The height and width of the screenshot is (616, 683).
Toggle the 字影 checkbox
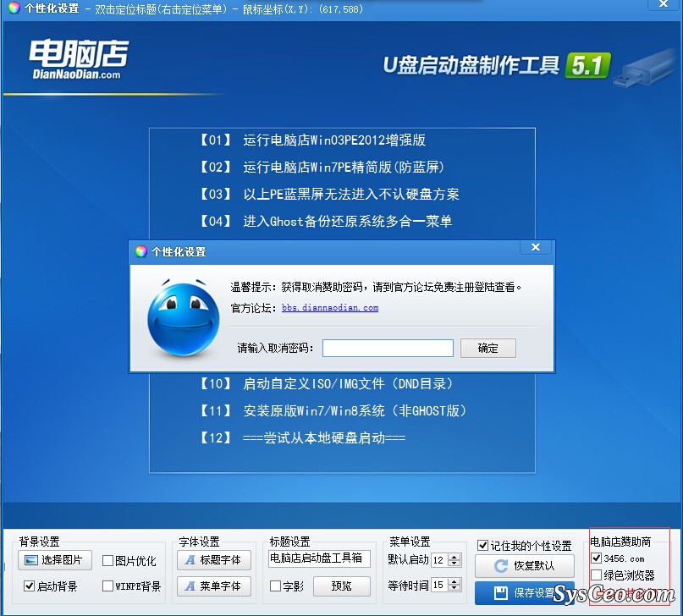click(x=275, y=586)
